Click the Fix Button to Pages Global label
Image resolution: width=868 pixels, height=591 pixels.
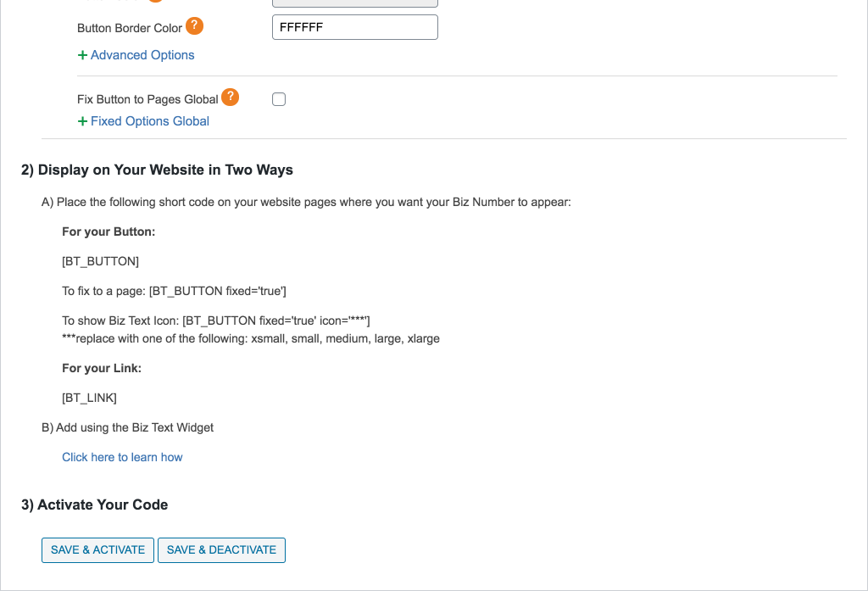coord(147,99)
